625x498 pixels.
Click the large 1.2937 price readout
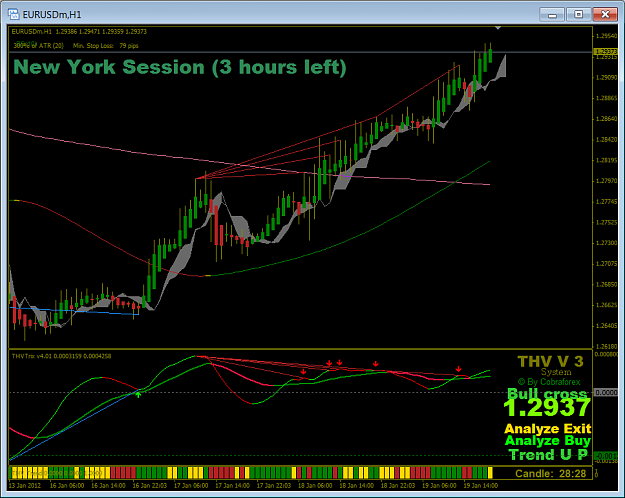tap(547, 407)
